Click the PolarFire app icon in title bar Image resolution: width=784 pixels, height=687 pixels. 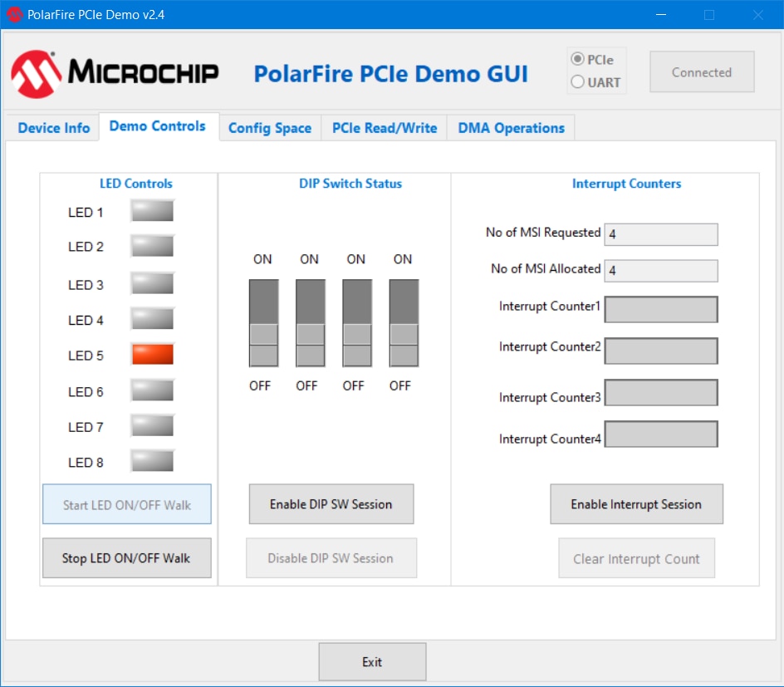pos(14,14)
